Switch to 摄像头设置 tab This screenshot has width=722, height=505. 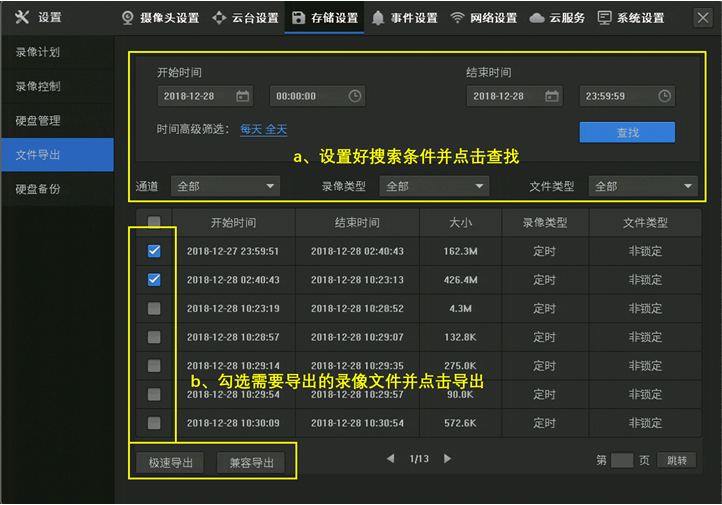tap(160, 18)
